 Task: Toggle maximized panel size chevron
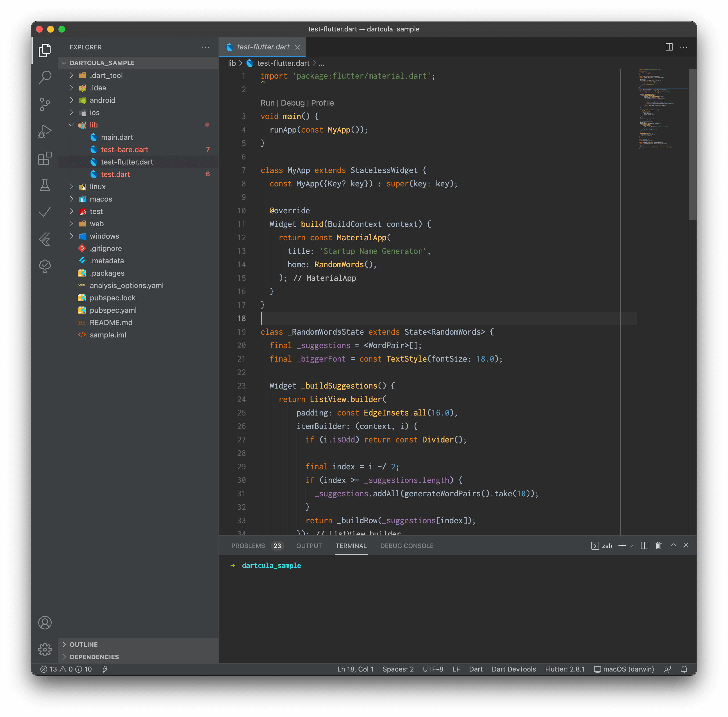tap(673, 545)
